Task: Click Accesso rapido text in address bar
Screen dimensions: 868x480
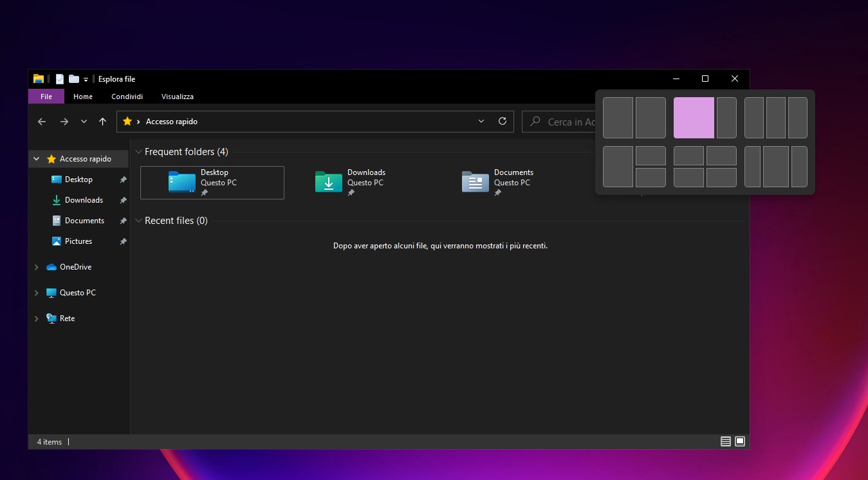Action: pyautogui.click(x=172, y=122)
